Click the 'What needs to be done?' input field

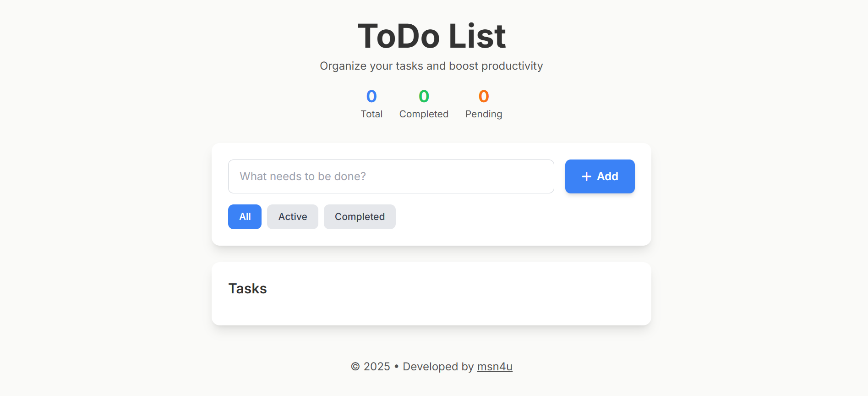[x=391, y=176]
